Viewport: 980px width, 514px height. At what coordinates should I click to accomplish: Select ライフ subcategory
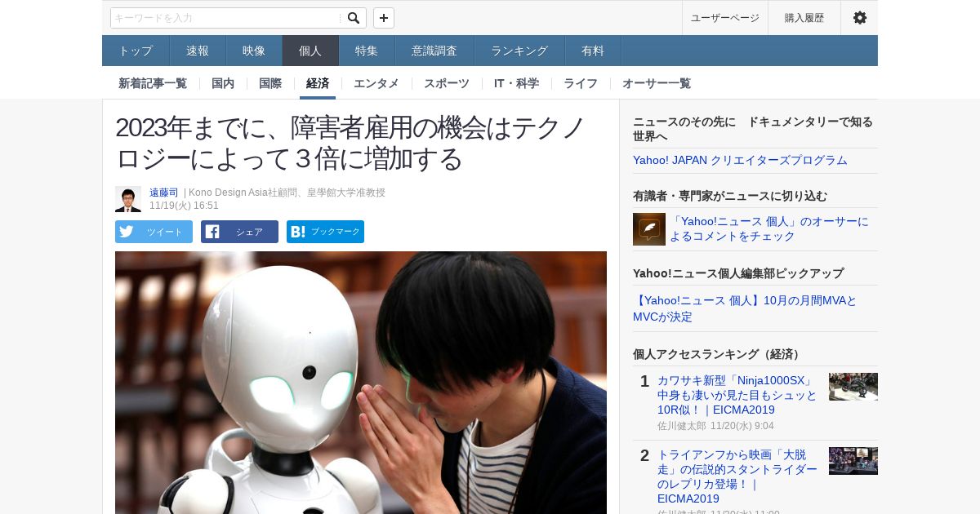pos(581,83)
